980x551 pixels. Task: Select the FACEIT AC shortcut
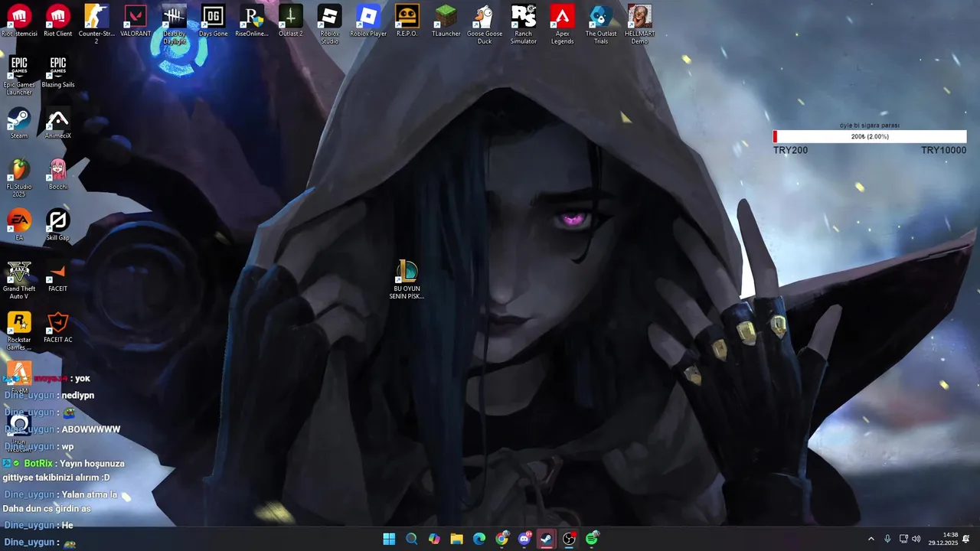click(x=57, y=328)
